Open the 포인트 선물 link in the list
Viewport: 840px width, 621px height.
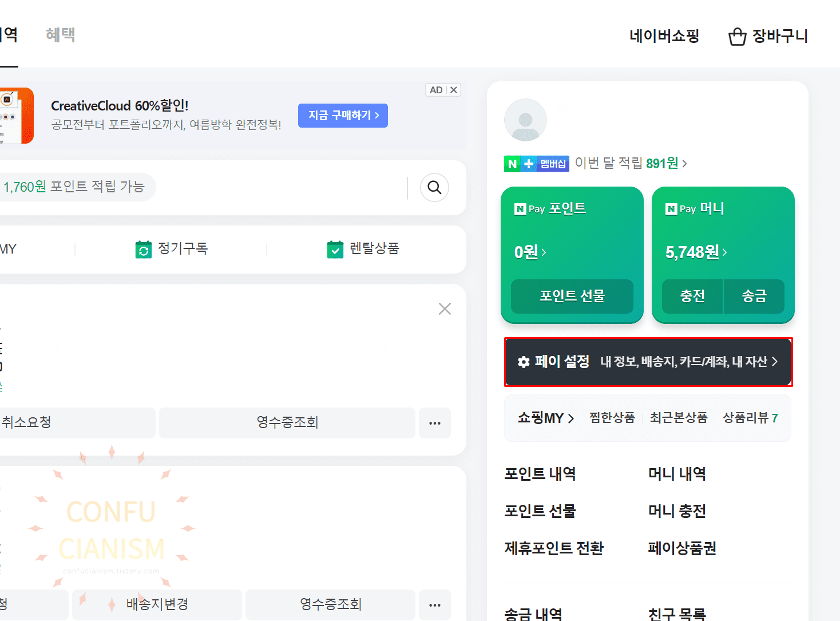click(x=540, y=511)
